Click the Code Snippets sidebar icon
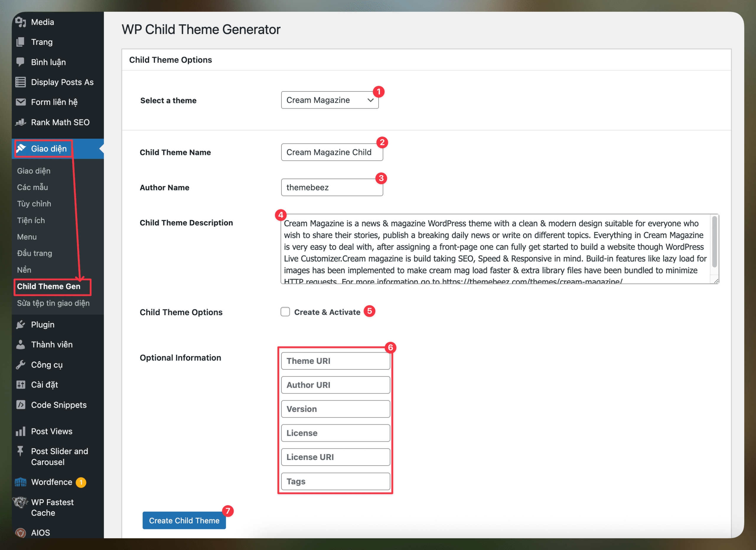756x550 pixels. [21, 405]
